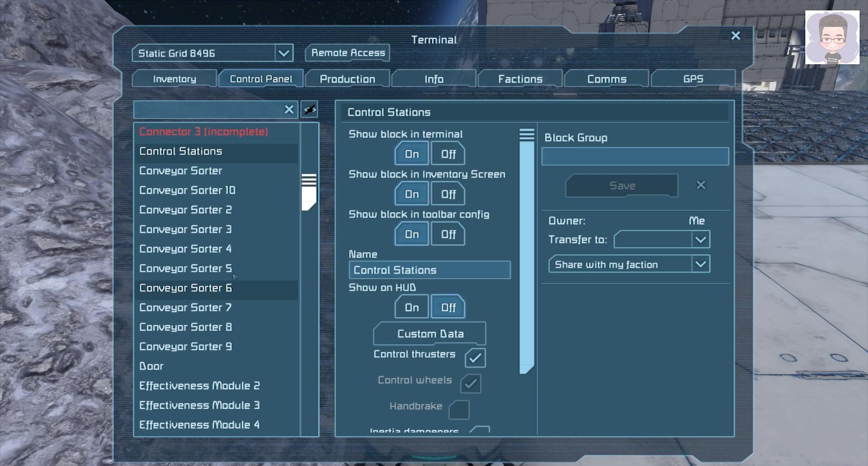Select Conveyor Sorter without a number
This screenshot has height=466, width=868.
click(x=216, y=171)
